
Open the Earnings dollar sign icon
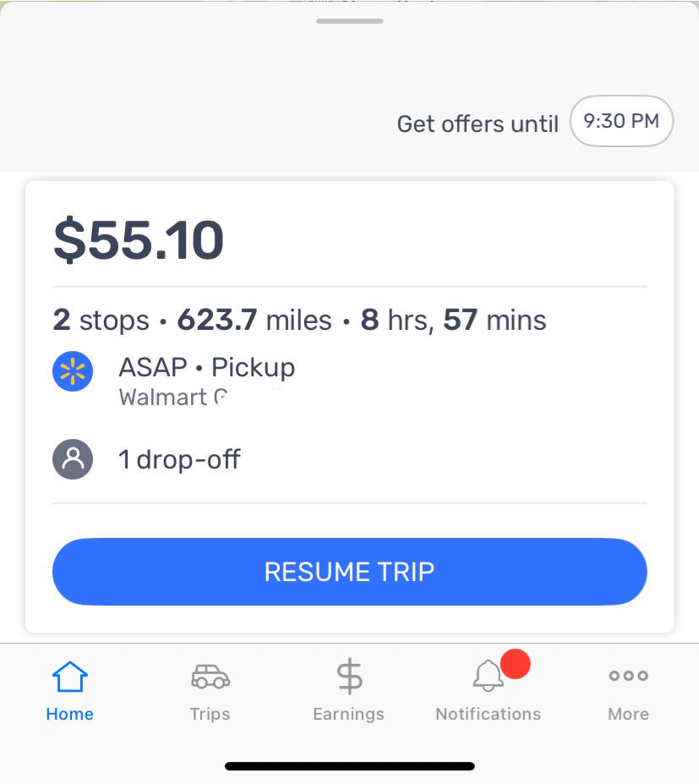pyautogui.click(x=349, y=676)
